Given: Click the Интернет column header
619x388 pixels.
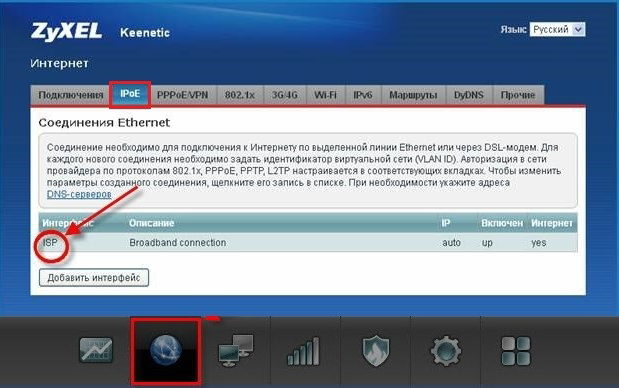Looking at the screenshot, I should tap(552, 223).
